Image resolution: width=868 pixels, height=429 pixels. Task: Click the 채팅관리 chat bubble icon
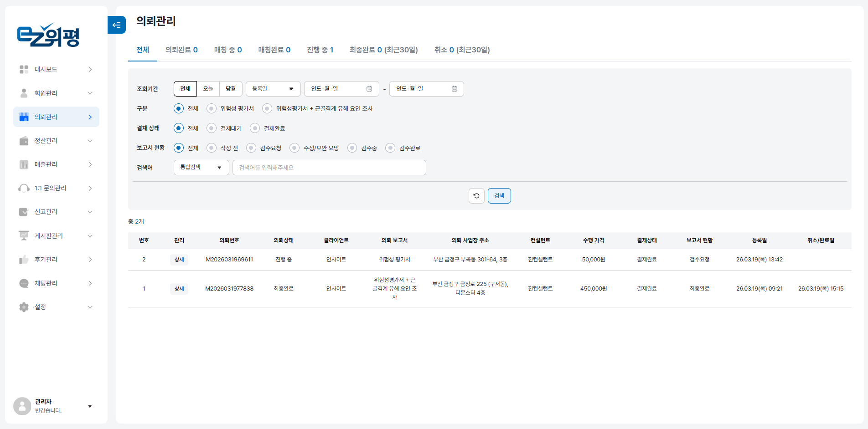coord(24,283)
